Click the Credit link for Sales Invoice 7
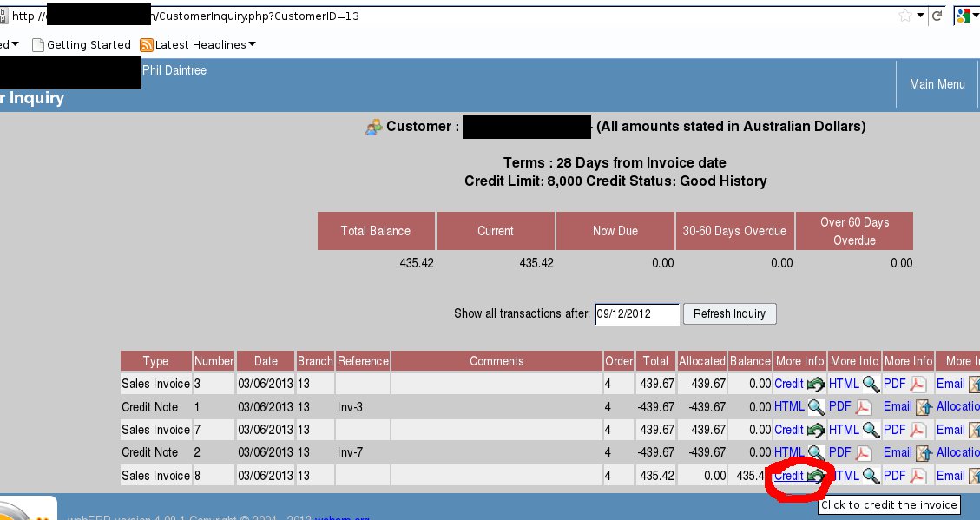The width and height of the screenshot is (980, 520). tap(789, 430)
